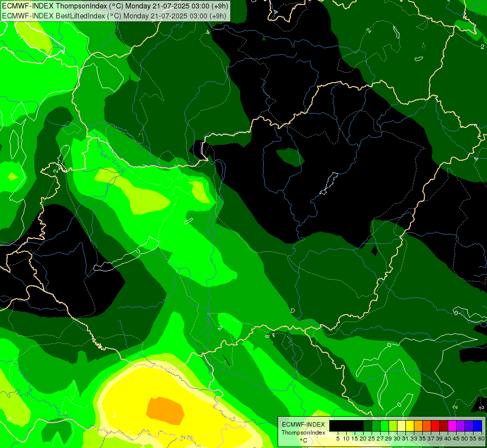This screenshot has height=448, width=487.
Task: Click the legend label ThompsonIndex
Action: click(x=303, y=433)
